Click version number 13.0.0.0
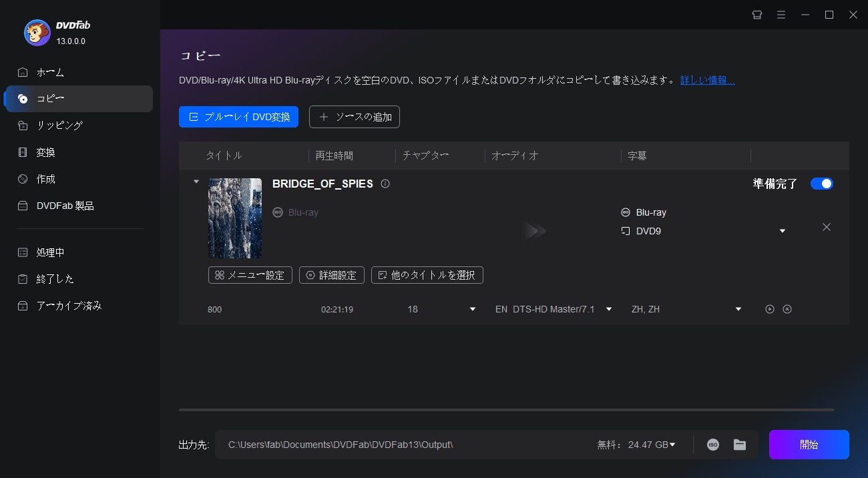The width and height of the screenshot is (868, 478). tap(71, 41)
